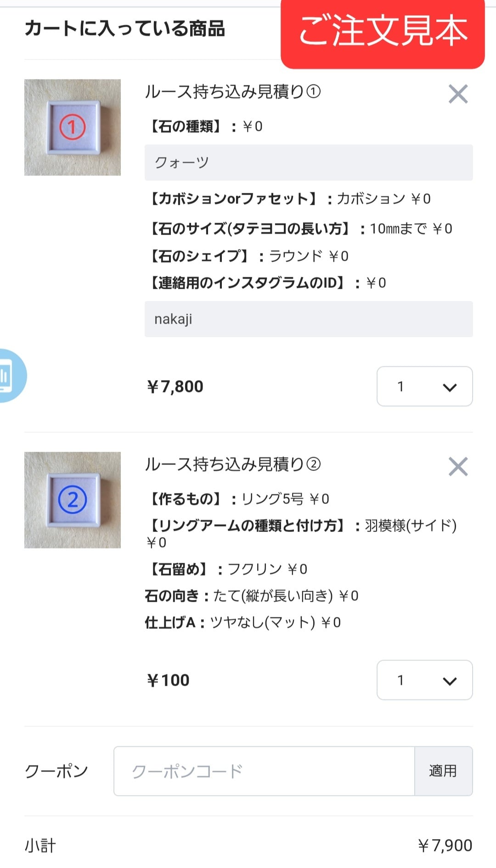Open the ルース持ち込み見積り② product title

point(232,465)
